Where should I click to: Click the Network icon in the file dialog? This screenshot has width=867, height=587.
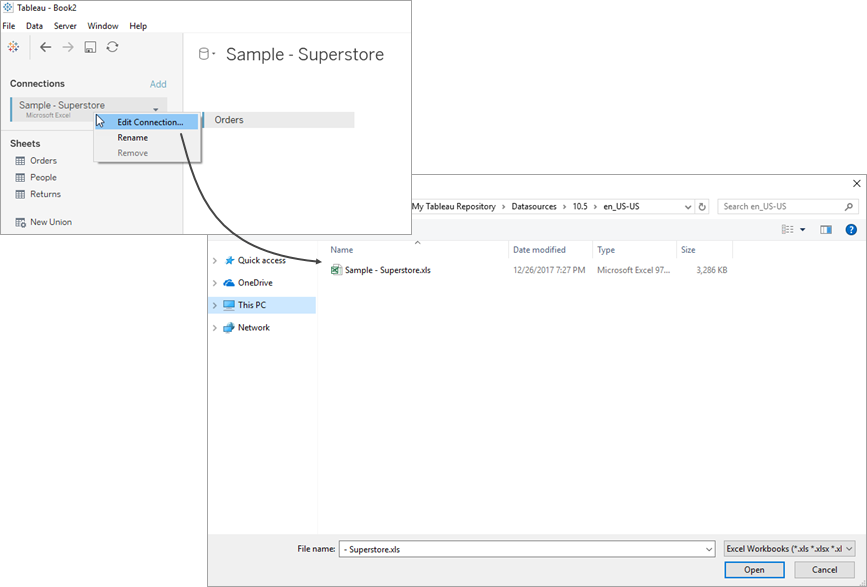tap(229, 327)
